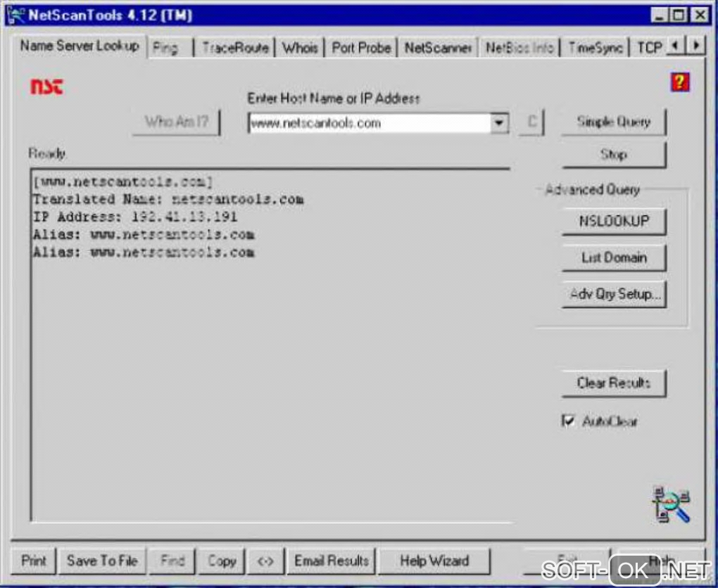Run a Simple Query
Image resolution: width=718 pixels, height=588 pixels.
(614, 122)
